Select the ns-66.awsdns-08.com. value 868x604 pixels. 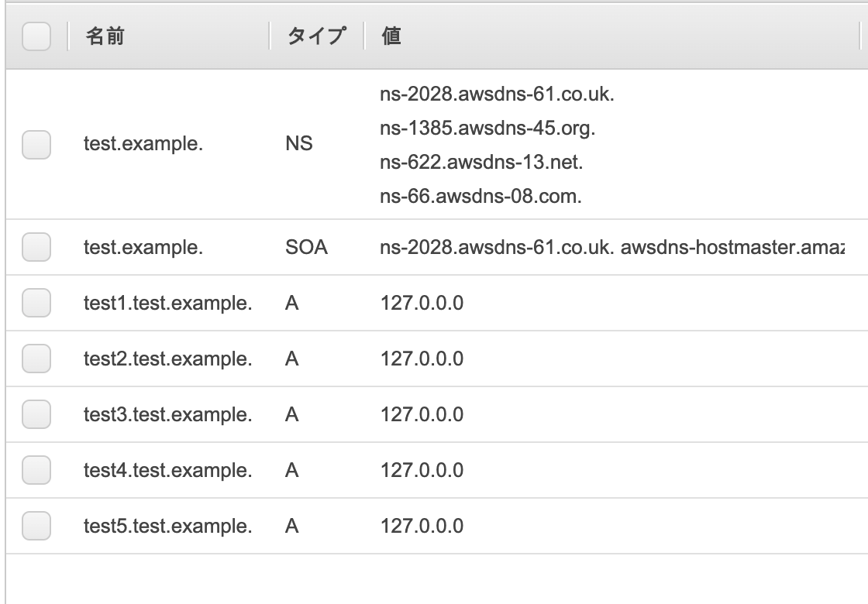pos(481,197)
